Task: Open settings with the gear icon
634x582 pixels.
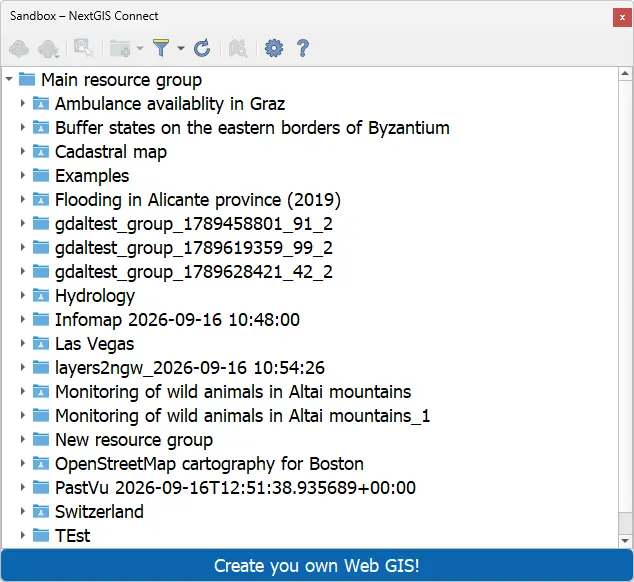Action: coord(274,48)
